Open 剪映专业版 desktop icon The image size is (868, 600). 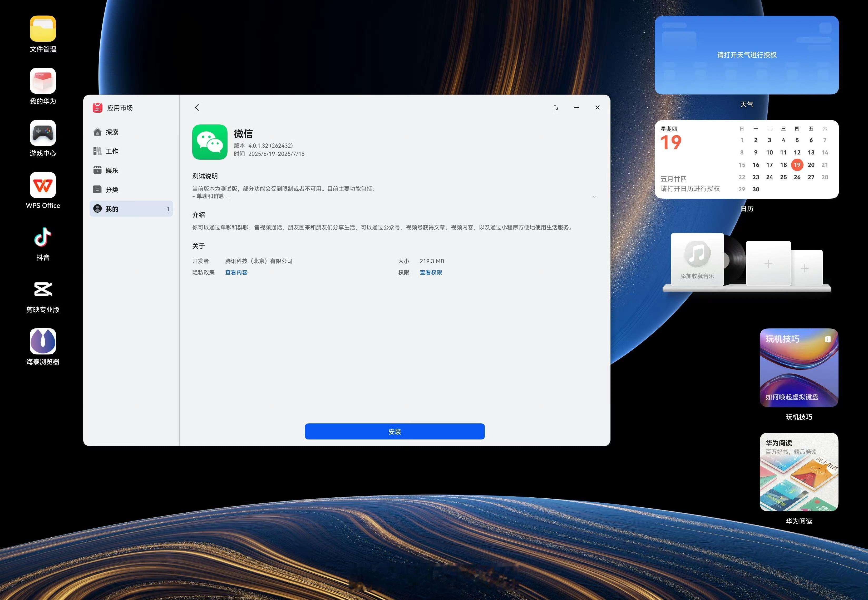43,289
